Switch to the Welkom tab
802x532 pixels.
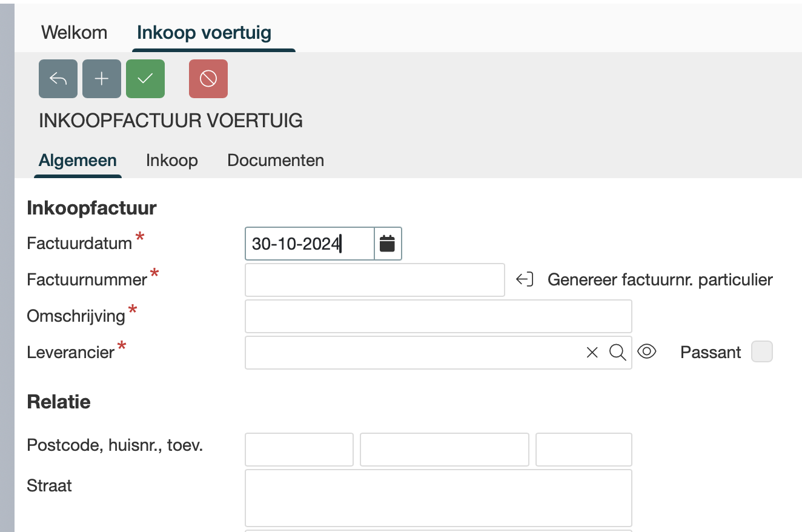point(74,32)
